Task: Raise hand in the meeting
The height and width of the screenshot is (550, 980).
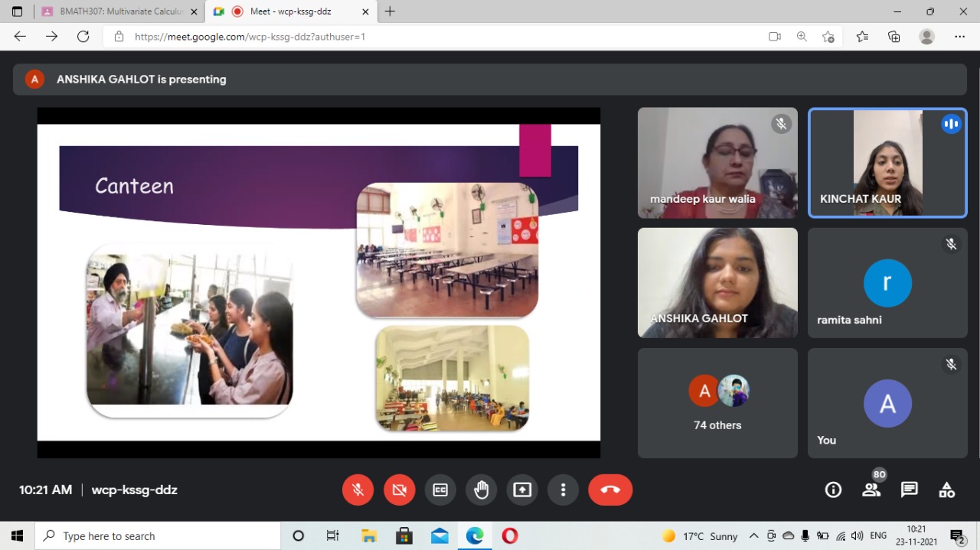Action: (481, 490)
